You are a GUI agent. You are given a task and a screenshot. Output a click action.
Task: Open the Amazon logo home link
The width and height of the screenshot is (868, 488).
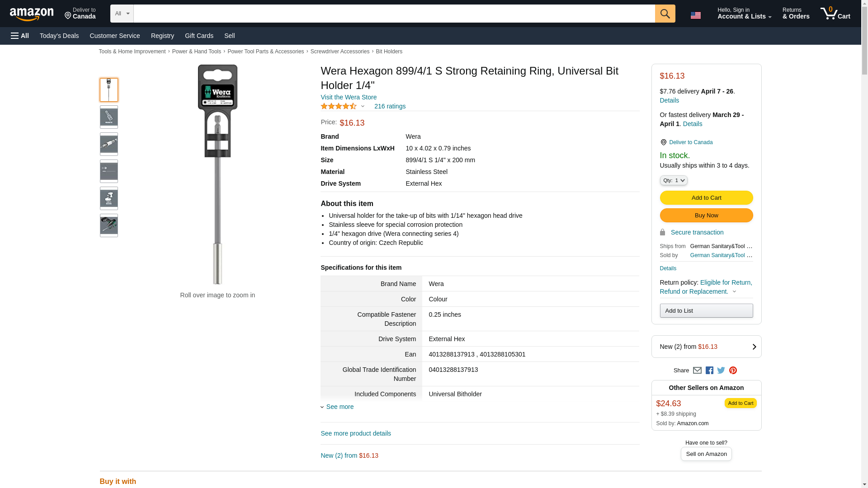pos(32,14)
